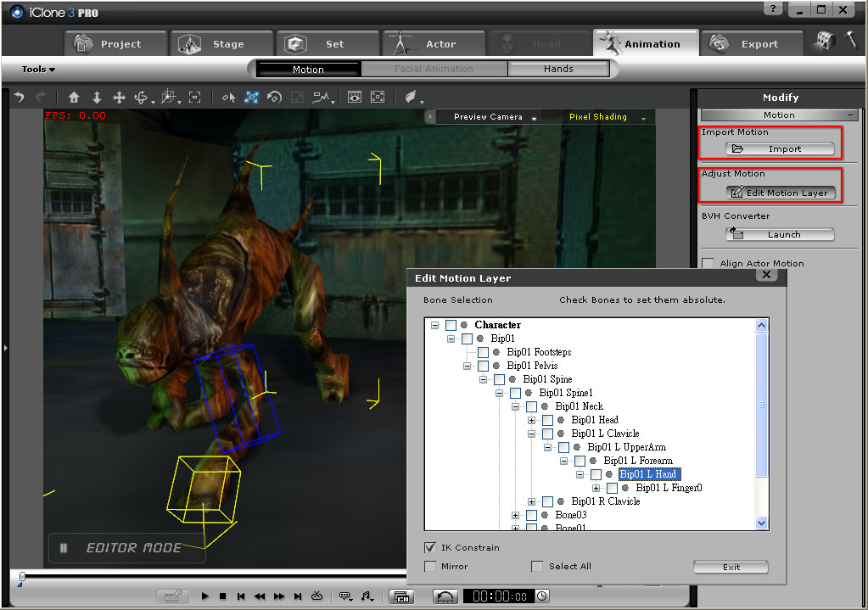Toggle the timeline panel button
868x610 pixels.
pyautogui.click(x=402, y=596)
